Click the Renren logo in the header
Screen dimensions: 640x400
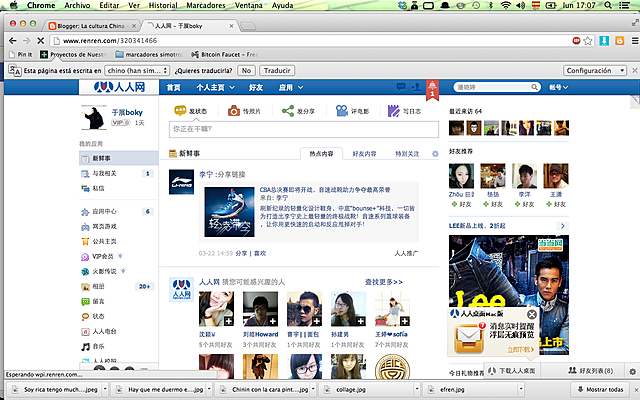pyautogui.click(x=119, y=87)
